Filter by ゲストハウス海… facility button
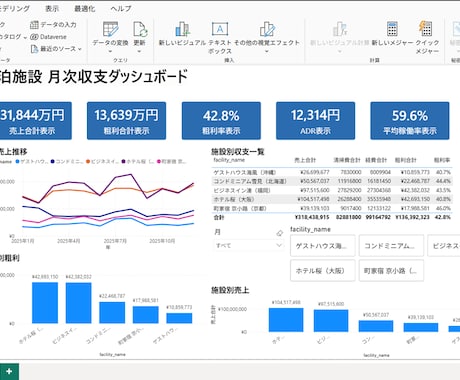This screenshot has width=460, height=380. (x=322, y=246)
